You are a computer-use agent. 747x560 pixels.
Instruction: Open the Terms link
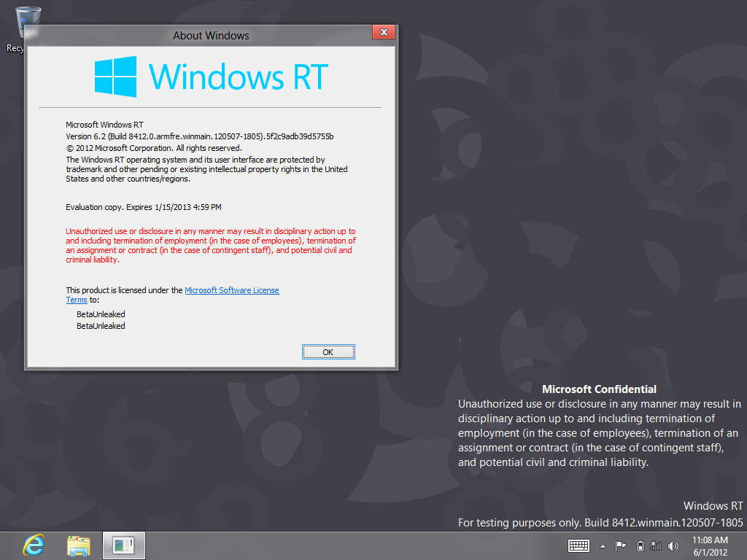tap(76, 300)
